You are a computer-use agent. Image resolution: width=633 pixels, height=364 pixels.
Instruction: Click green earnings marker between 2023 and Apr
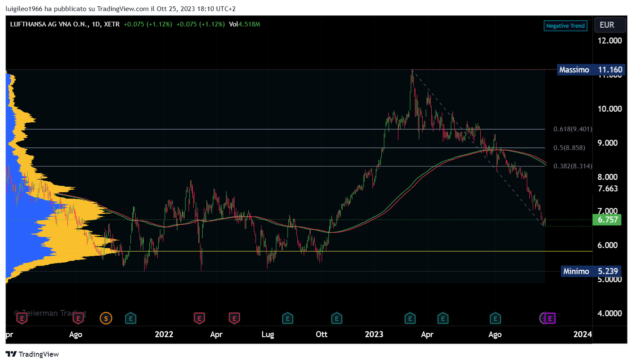pyautogui.click(x=410, y=318)
